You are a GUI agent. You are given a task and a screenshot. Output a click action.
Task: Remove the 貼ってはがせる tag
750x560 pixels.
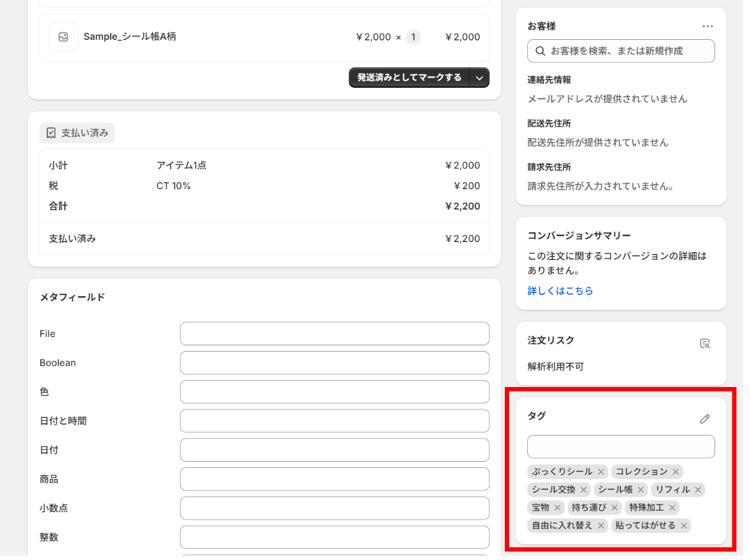point(683,526)
